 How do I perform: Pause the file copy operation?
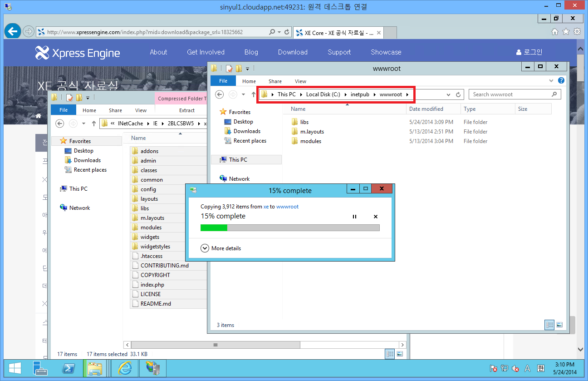(x=355, y=217)
